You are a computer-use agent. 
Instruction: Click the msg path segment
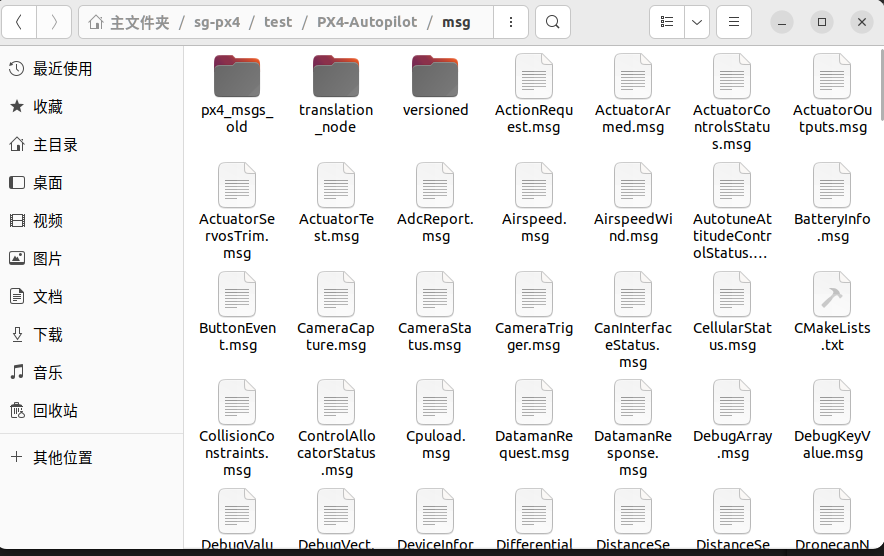point(456,22)
